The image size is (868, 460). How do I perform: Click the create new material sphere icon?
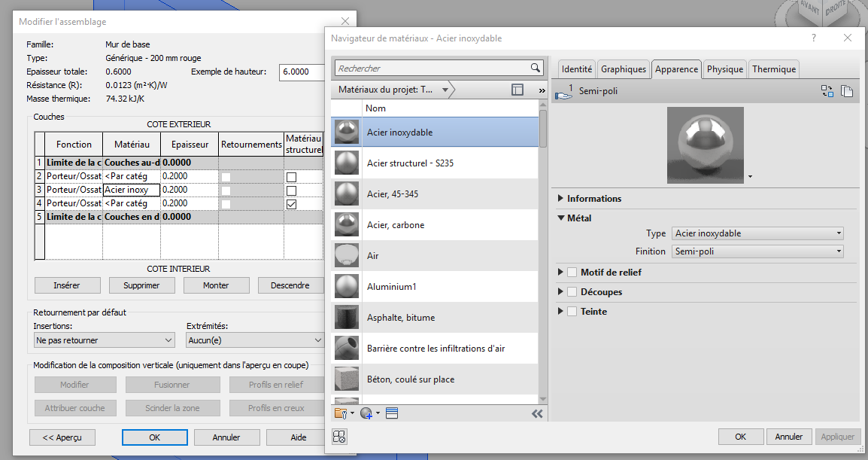coord(366,413)
